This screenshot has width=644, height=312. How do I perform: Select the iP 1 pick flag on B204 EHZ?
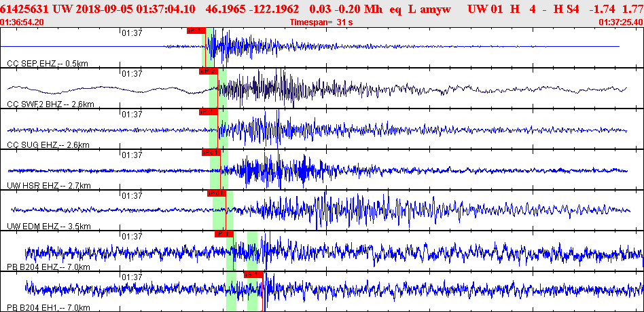[223, 234]
